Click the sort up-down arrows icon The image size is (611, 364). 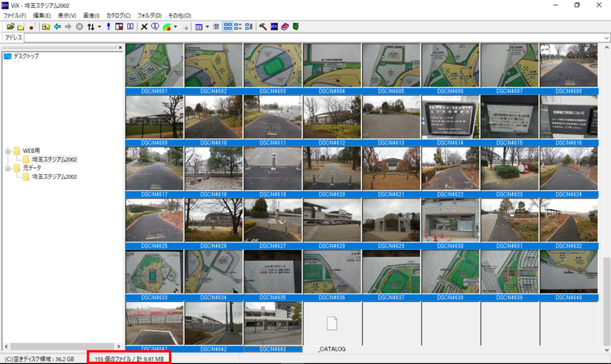tap(91, 26)
